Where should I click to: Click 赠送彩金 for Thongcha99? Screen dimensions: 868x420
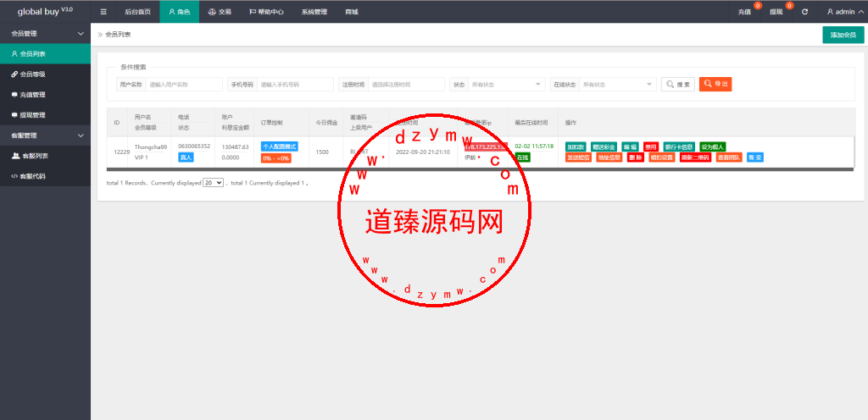[604, 147]
